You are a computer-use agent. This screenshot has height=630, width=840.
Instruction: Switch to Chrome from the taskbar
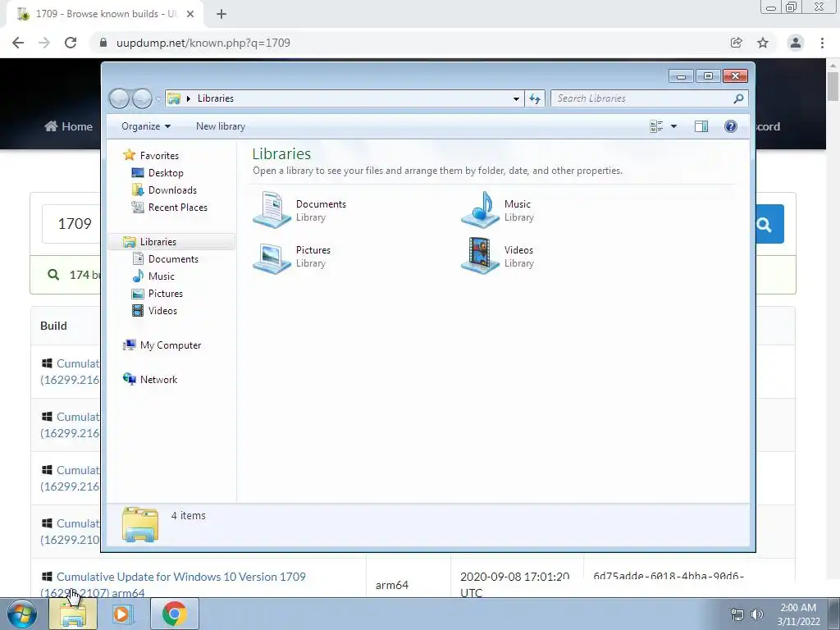174,614
